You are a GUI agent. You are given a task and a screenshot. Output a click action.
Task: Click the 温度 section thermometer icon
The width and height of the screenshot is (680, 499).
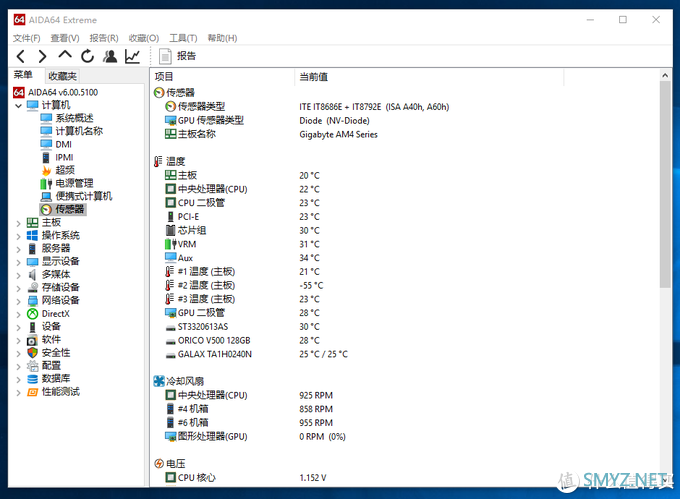coord(158,161)
